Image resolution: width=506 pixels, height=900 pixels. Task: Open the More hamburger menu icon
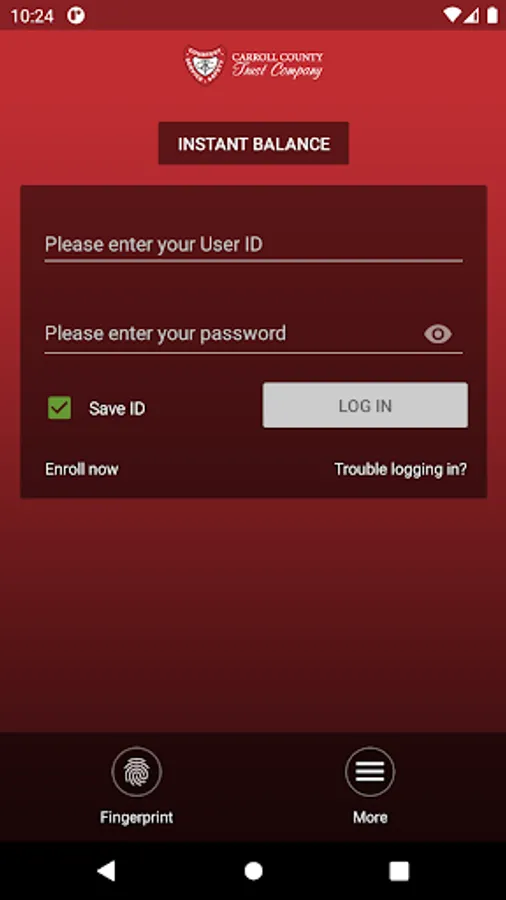click(370, 771)
